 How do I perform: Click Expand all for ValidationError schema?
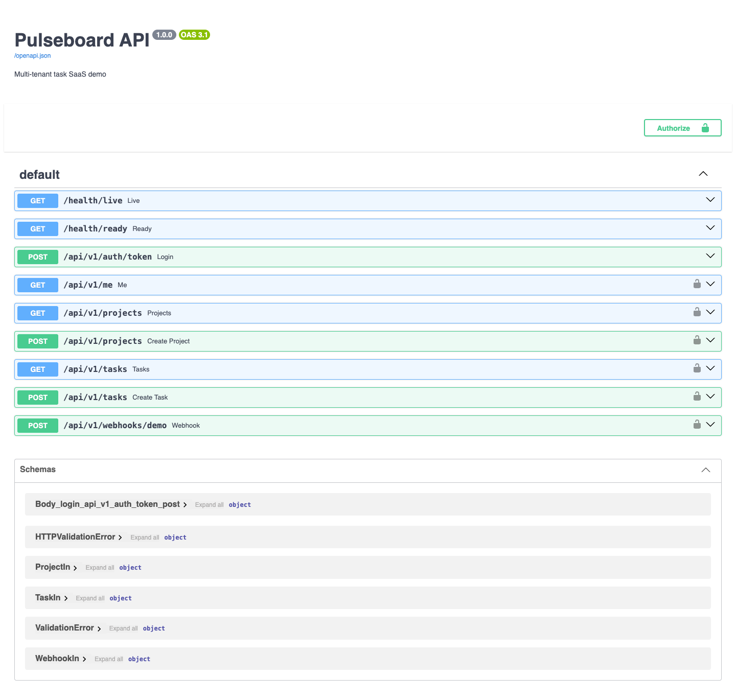point(123,628)
